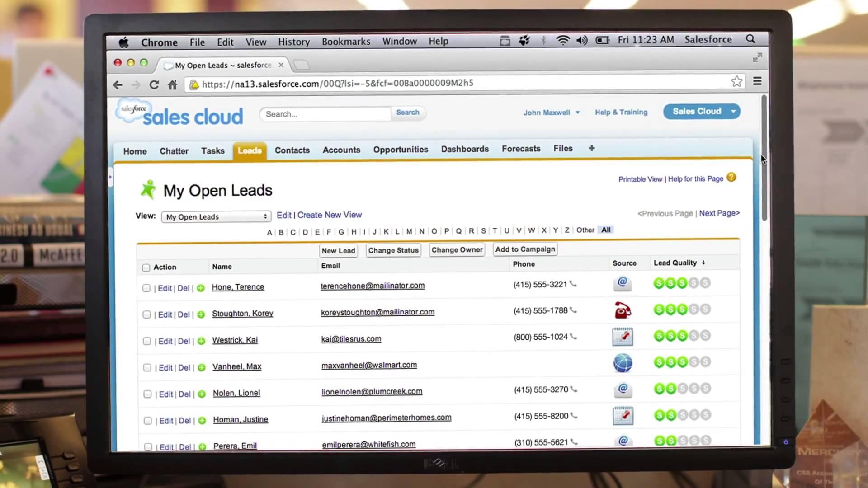This screenshot has width=868, height=488.
Task: Click the green plus icon for Westrick, Kai
Action: click(x=201, y=341)
